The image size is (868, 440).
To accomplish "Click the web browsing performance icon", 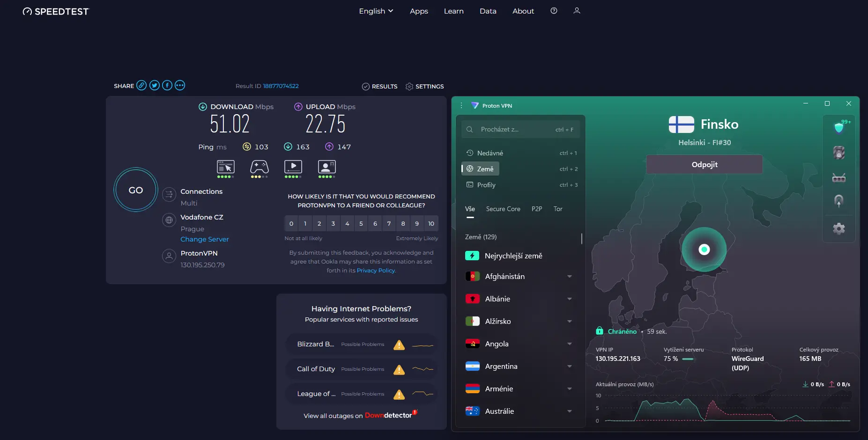I will click(226, 167).
